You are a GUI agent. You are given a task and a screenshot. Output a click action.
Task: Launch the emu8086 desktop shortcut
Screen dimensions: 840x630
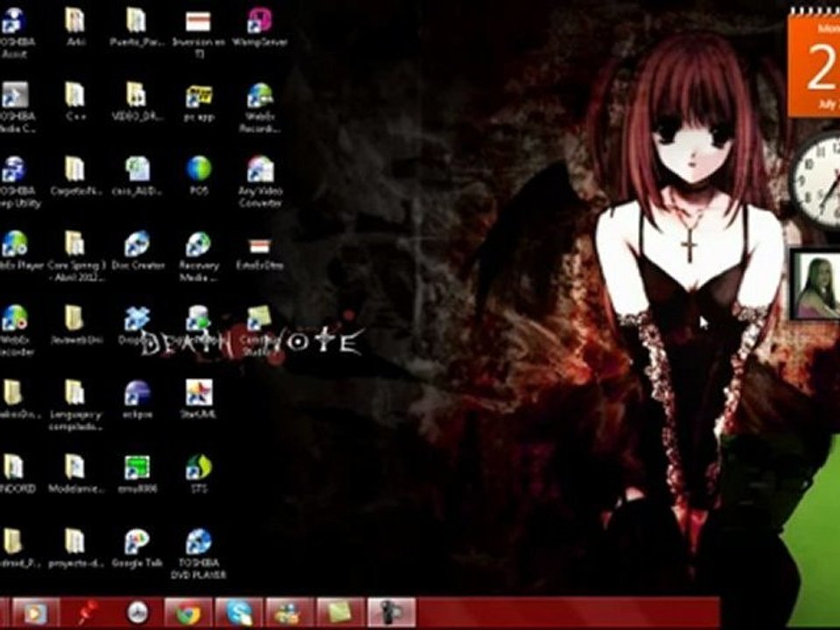coord(137,473)
